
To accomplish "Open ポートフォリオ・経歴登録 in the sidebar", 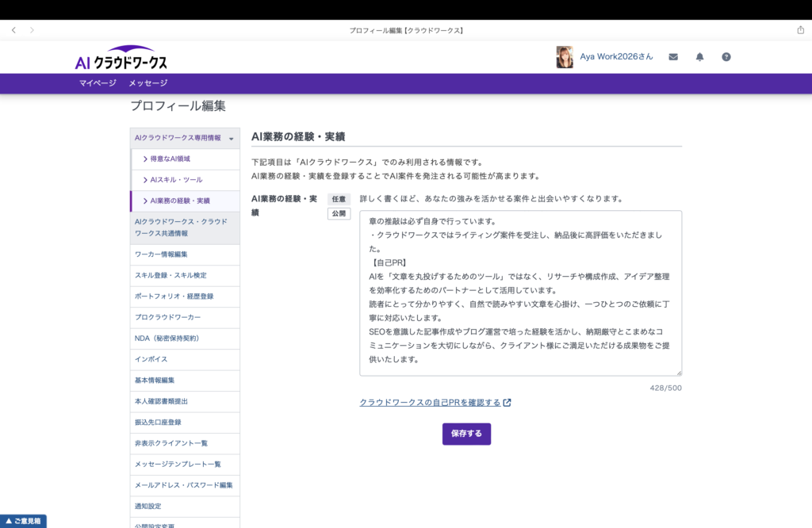I will click(x=185, y=297).
